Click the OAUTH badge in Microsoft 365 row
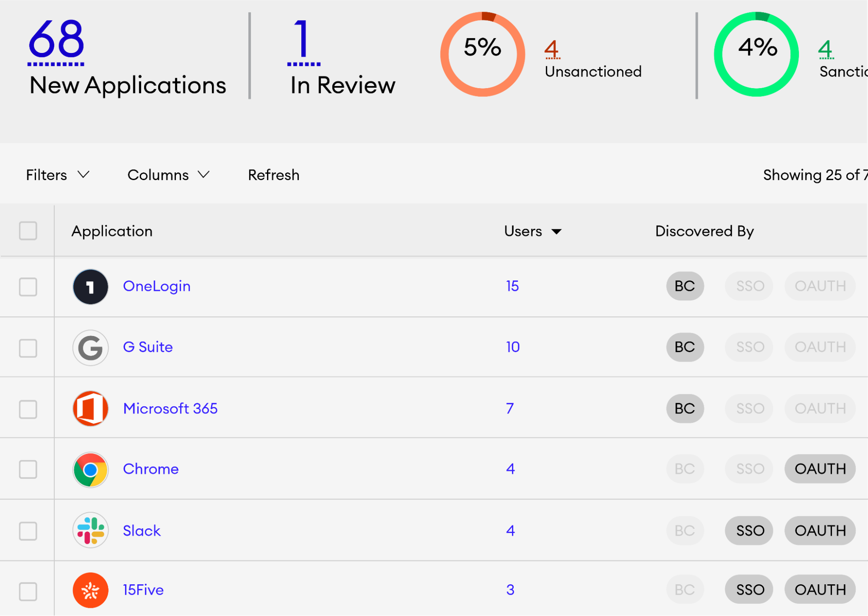This screenshot has height=616, width=868. click(x=820, y=408)
